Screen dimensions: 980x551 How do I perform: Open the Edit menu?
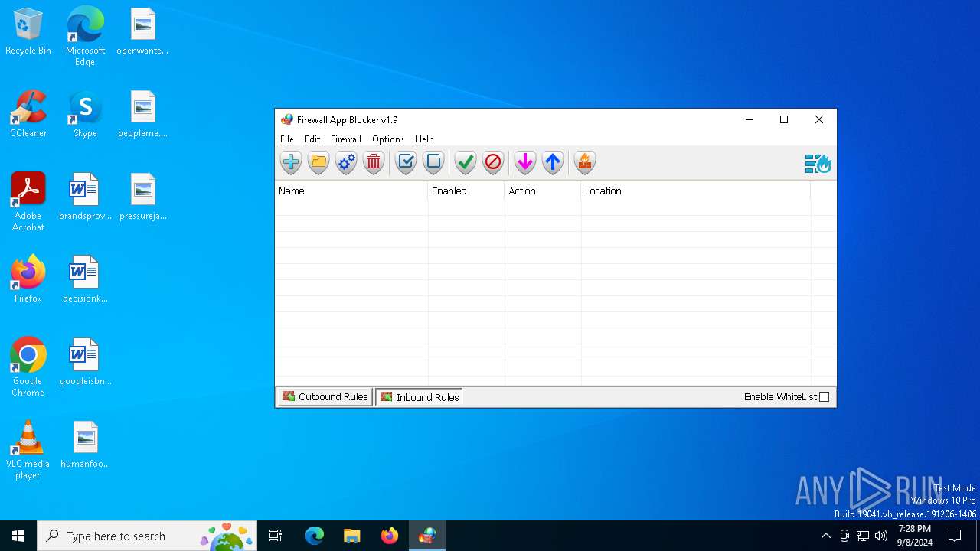[312, 139]
